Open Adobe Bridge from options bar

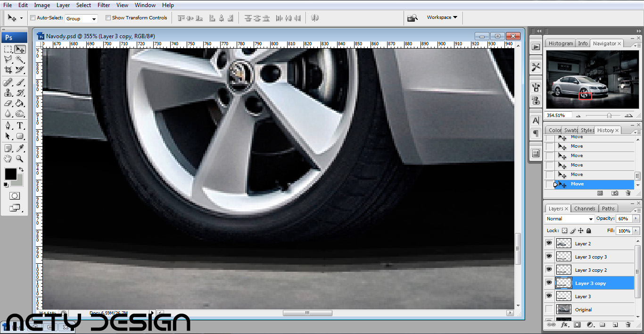(412, 18)
